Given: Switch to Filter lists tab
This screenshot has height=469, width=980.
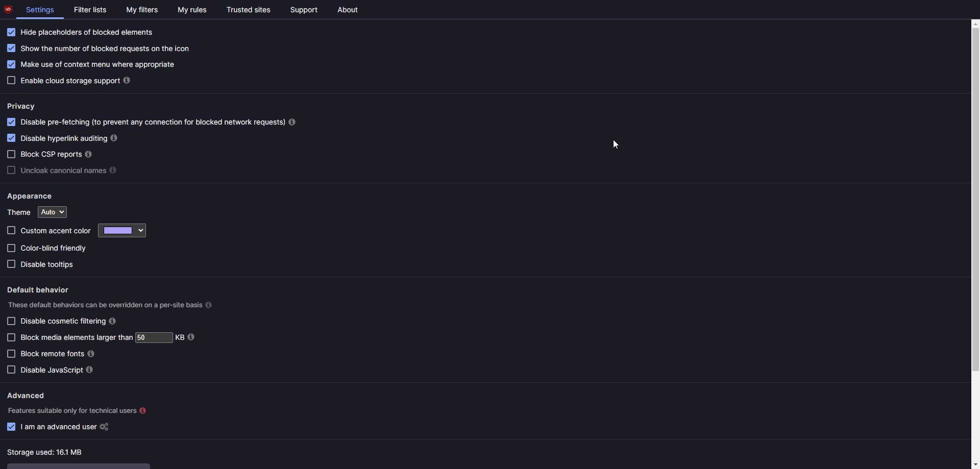Looking at the screenshot, I should [90, 10].
